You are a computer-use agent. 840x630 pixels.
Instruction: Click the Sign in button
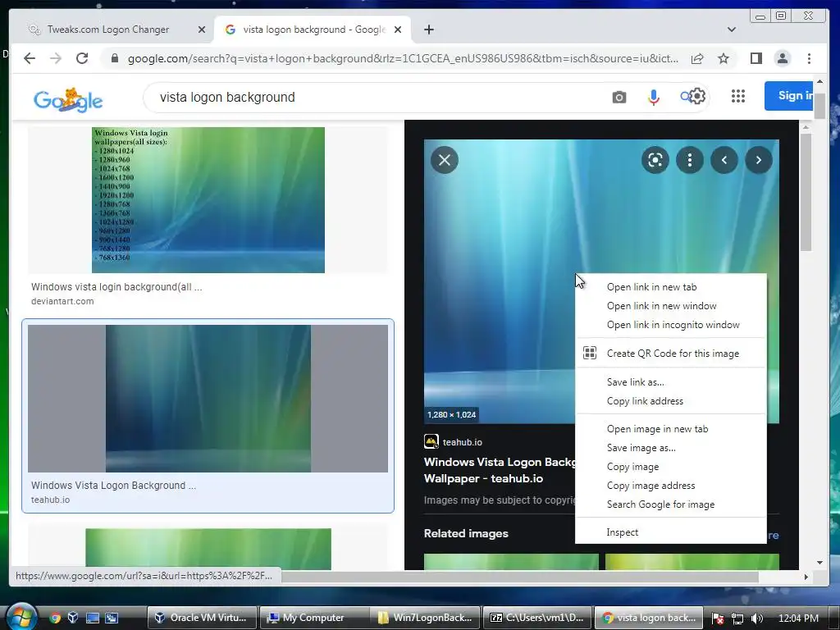click(x=788, y=96)
